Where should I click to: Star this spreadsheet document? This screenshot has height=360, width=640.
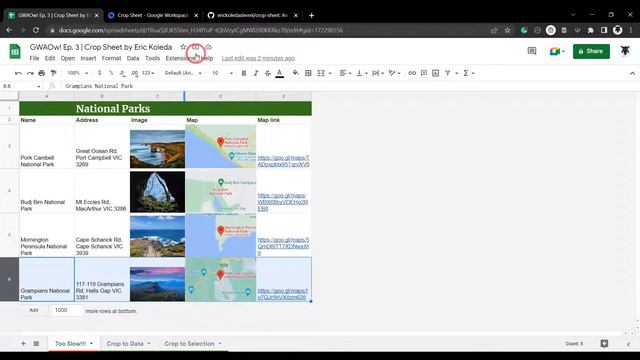pos(183,47)
